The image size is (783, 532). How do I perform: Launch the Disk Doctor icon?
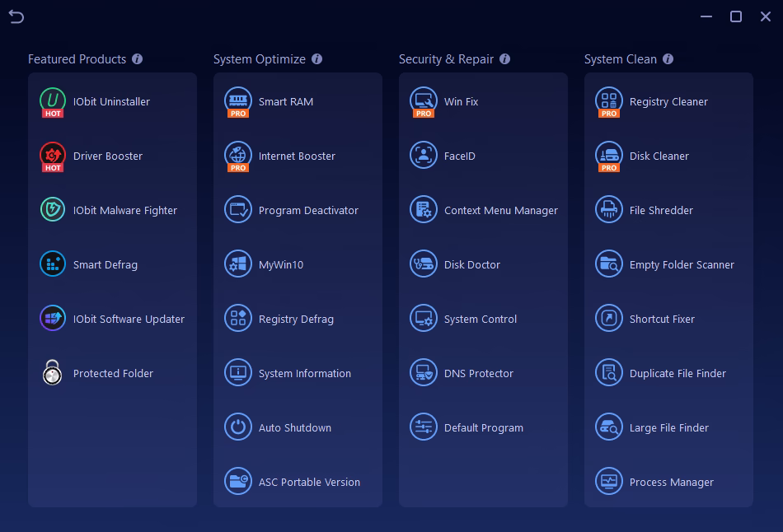tap(424, 264)
